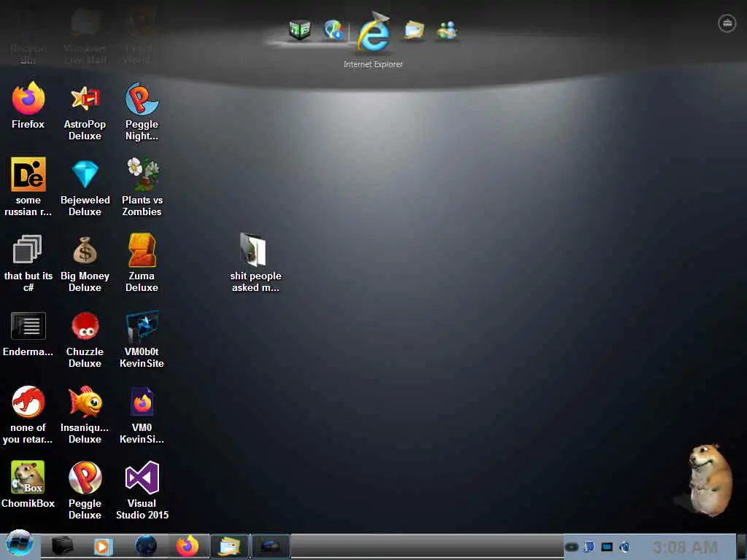This screenshot has width=747, height=560.
Task: Click Internet Explorer in the top dock
Action: [374, 34]
